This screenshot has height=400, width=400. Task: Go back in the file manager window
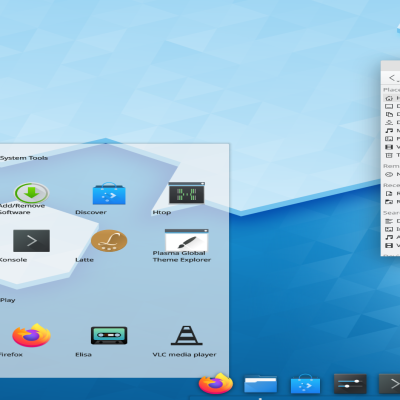tap(393, 78)
